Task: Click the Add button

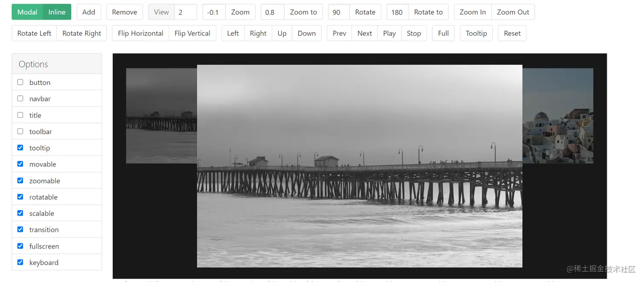Action: (89, 12)
